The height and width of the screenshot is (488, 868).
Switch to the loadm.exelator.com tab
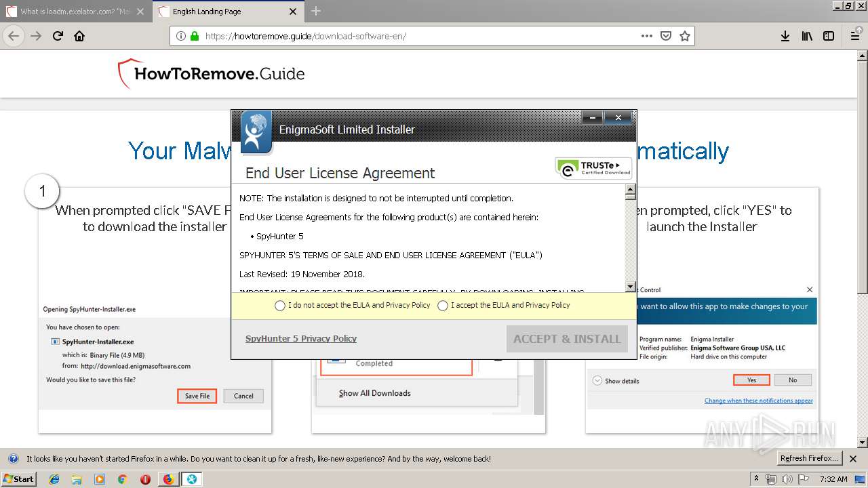pos(76,12)
